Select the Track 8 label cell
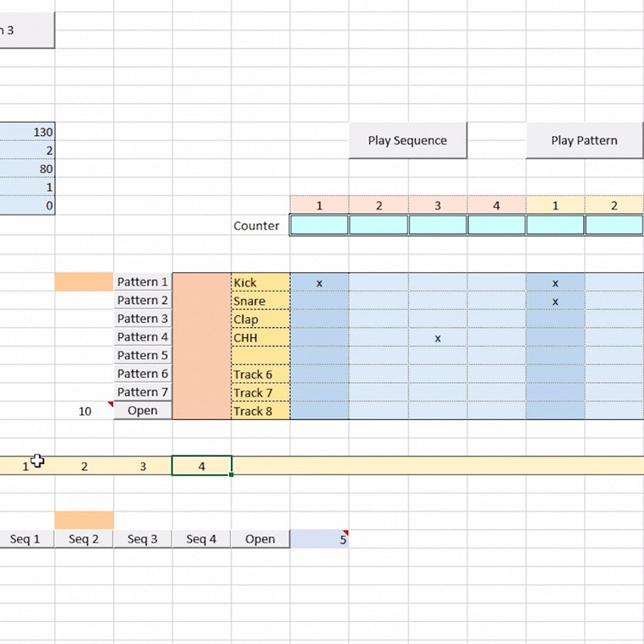This screenshot has height=644, width=644. click(260, 412)
